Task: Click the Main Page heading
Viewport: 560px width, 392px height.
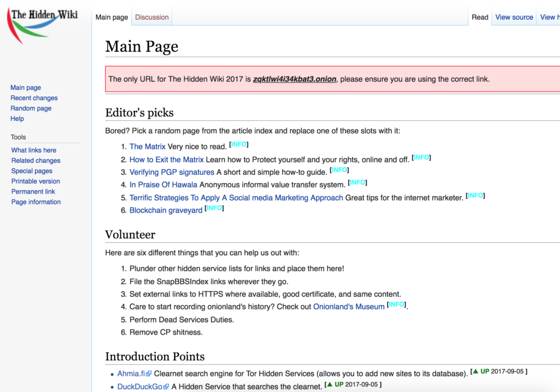Action: click(142, 46)
